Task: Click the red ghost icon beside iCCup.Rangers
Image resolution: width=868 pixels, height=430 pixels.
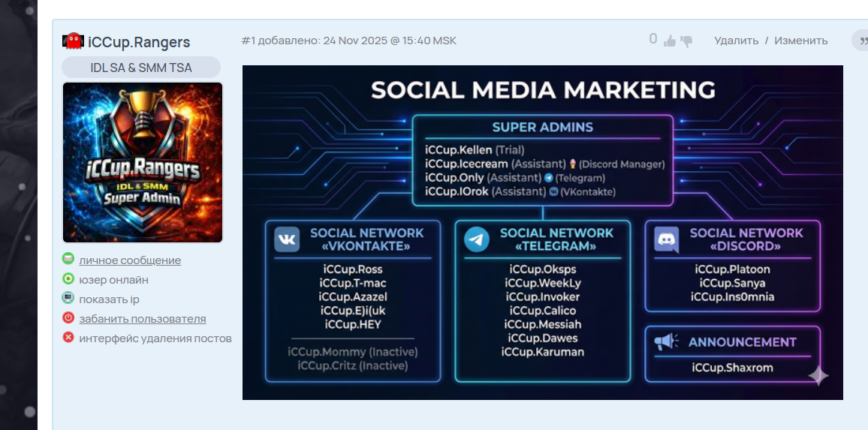Action: pyautogui.click(x=73, y=41)
